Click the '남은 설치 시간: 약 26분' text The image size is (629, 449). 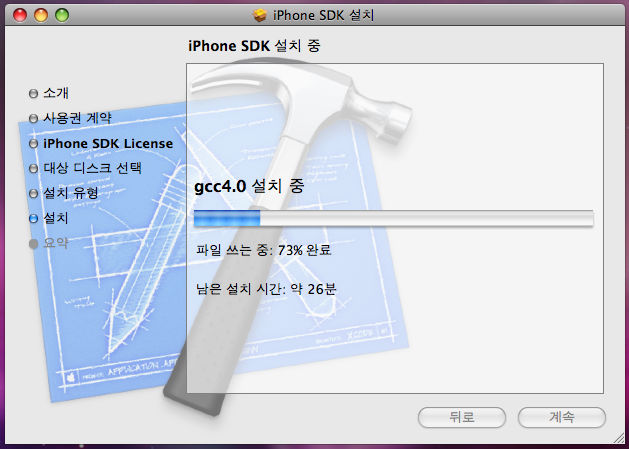266,288
